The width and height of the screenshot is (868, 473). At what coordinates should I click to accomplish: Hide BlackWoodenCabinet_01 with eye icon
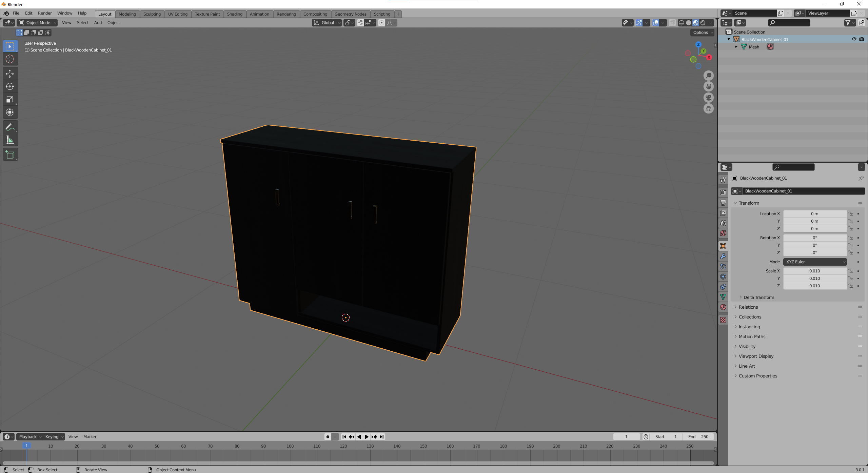click(x=854, y=39)
